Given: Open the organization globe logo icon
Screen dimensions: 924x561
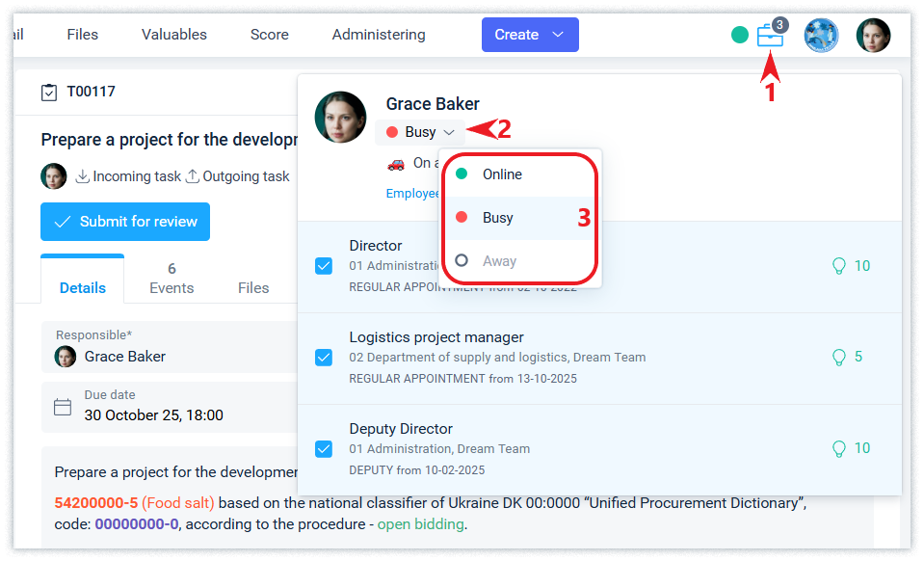Looking at the screenshot, I should click(x=821, y=36).
